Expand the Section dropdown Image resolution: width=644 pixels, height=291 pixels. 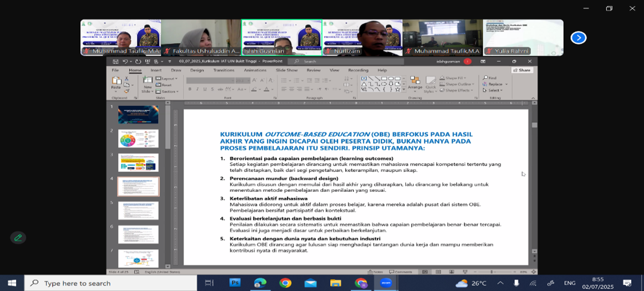coord(167,91)
